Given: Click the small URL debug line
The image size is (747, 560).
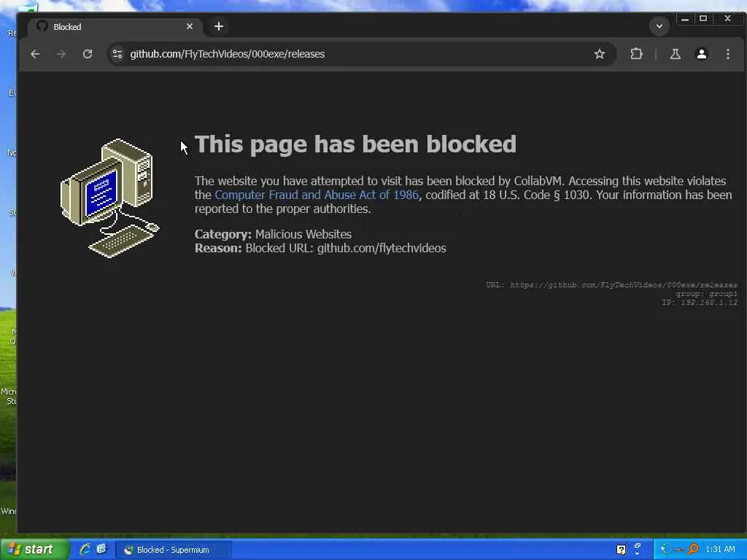Looking at the screenshot, I should pos(612,285).
